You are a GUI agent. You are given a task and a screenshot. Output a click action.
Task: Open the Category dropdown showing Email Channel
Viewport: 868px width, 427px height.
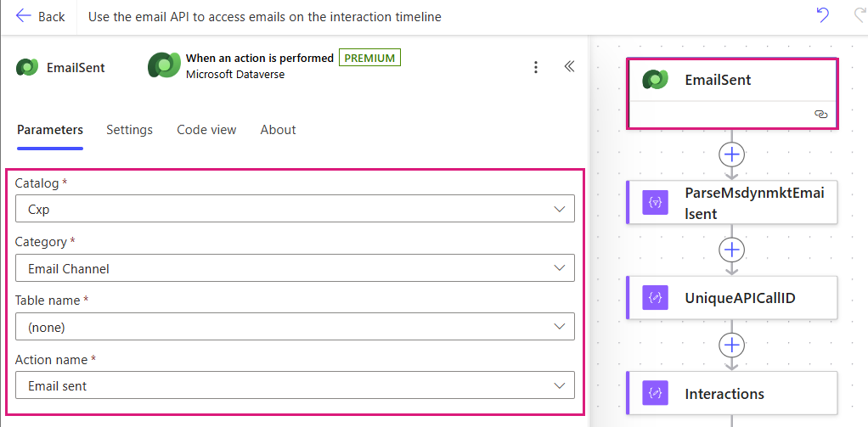(x=295, y=268)
